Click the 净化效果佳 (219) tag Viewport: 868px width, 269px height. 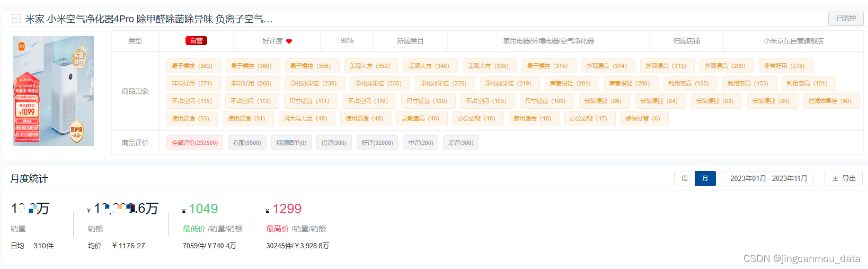pyautogui.click(x=509, y=83)
